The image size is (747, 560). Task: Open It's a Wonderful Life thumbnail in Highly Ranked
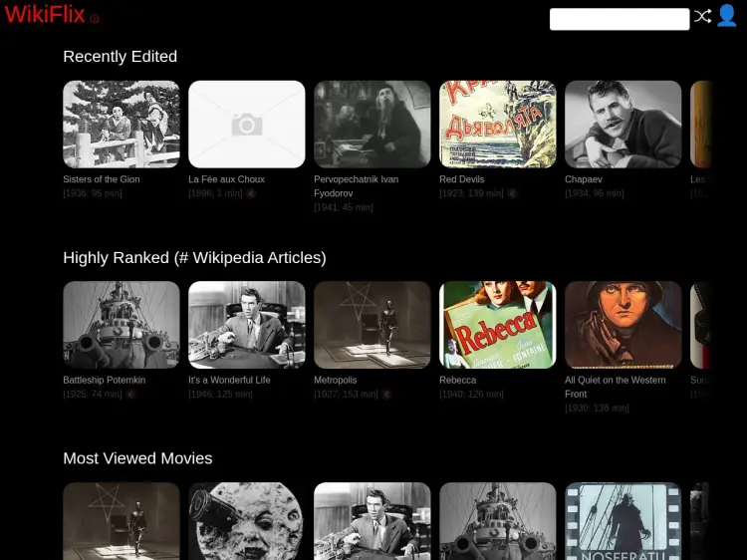point(247,325)
